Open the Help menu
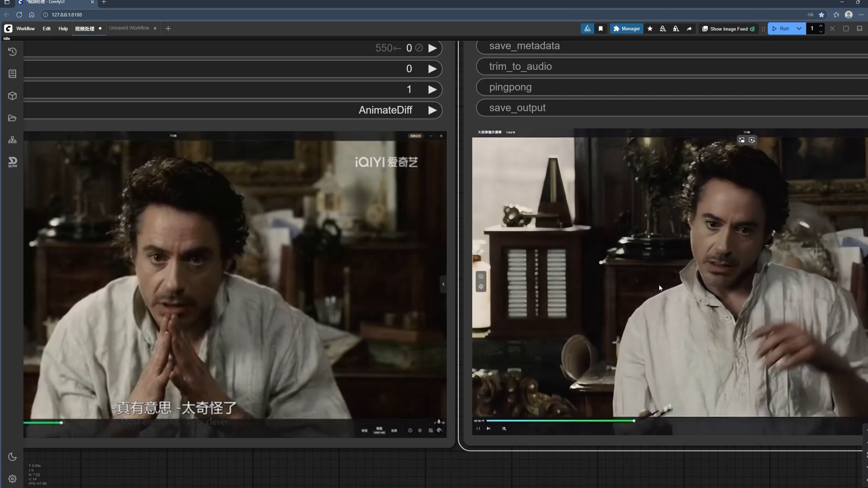 pyautogui.click(x=63, y=29)
